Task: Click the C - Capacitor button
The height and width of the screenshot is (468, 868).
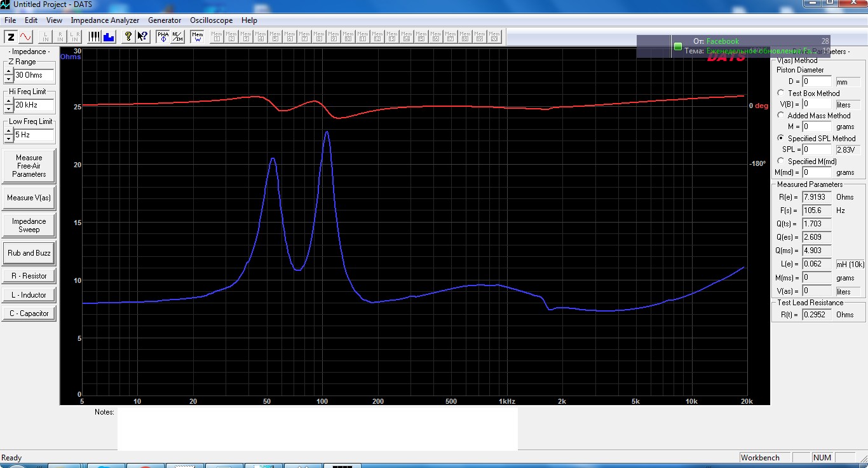Action: tap(29, 313)
